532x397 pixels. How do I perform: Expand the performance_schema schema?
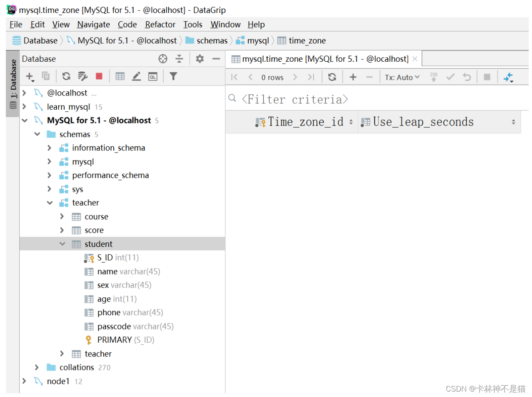(x=50, y=176)
